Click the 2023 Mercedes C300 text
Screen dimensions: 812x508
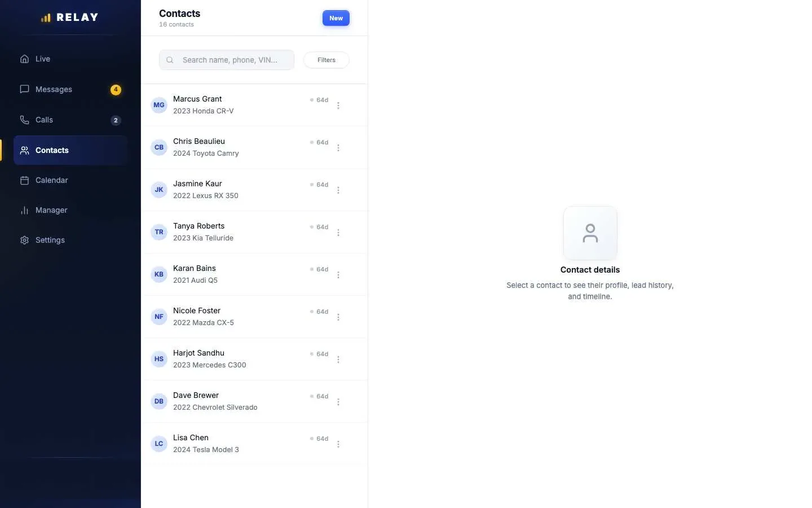[210, 365]
